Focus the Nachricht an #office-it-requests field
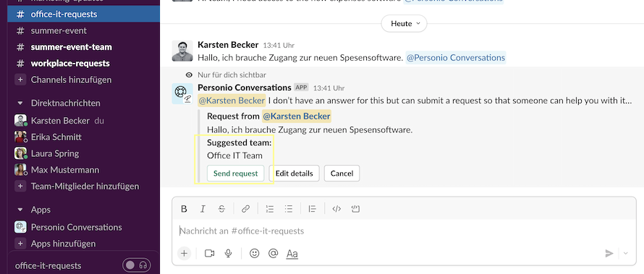 [404, 231]
